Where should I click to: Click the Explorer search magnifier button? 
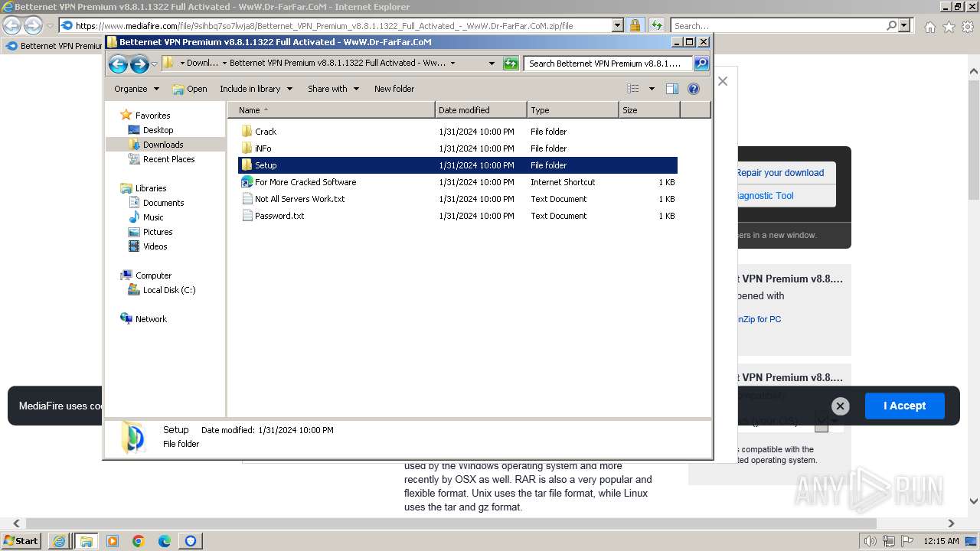[701, 64]
